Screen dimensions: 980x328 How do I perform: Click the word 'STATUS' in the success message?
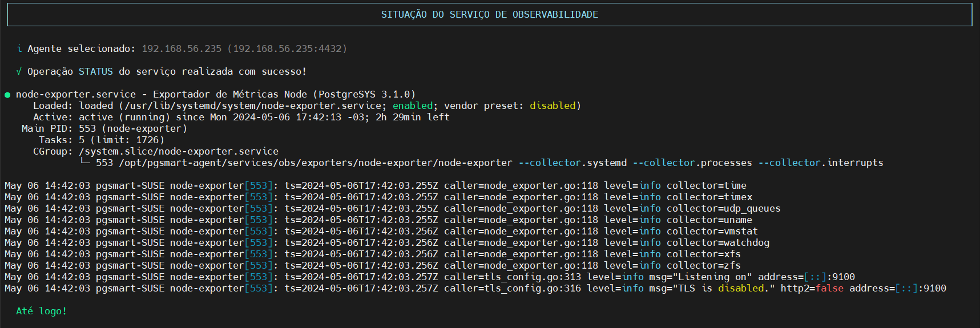tap(96, 71)
